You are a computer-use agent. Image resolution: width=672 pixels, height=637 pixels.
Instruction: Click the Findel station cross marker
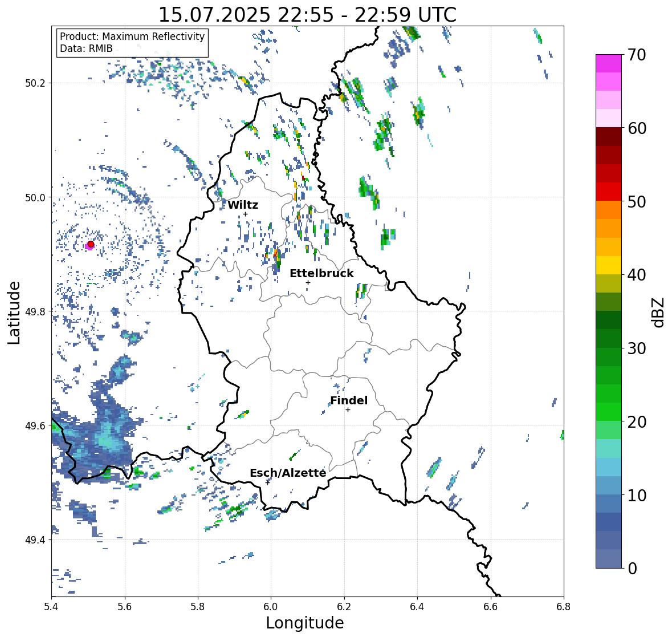(x=348, y=410)
